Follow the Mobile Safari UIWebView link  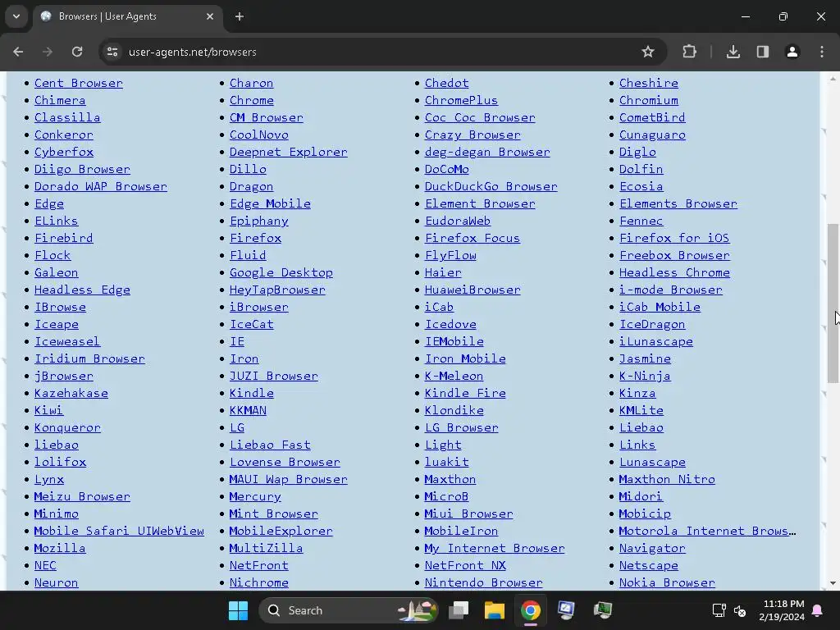click(x=119, y=531)
